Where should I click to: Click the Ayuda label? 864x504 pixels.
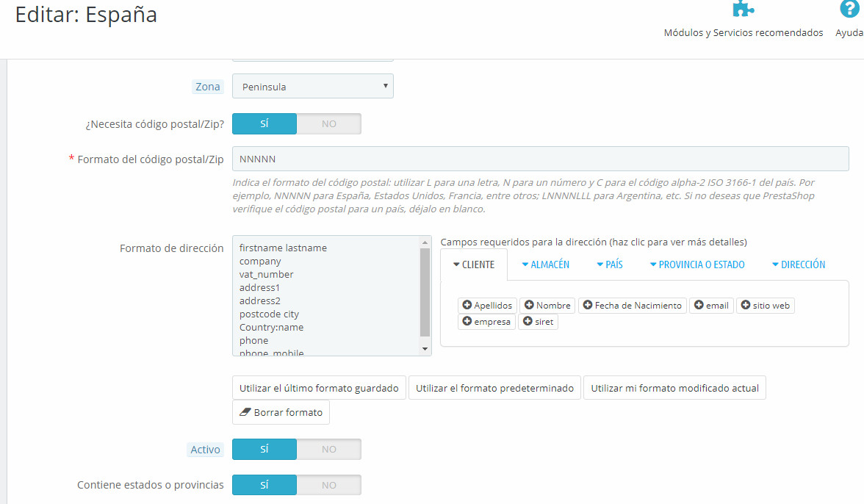click(x=849, y=32)
